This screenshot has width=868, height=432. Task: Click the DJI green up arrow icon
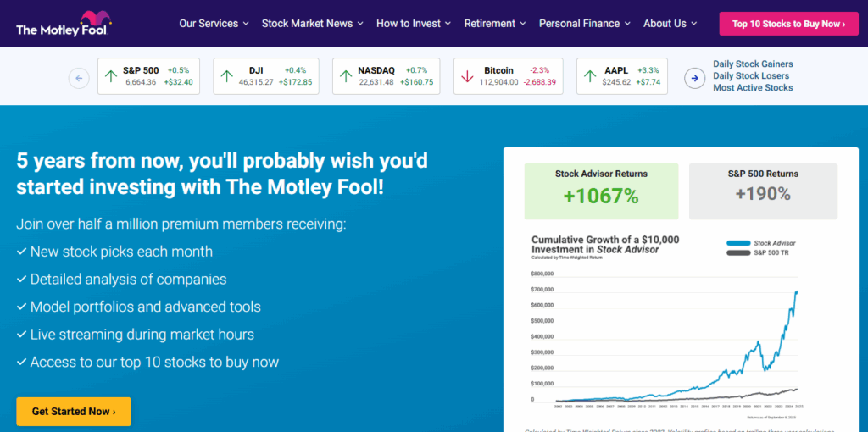(x=226, y=77)
